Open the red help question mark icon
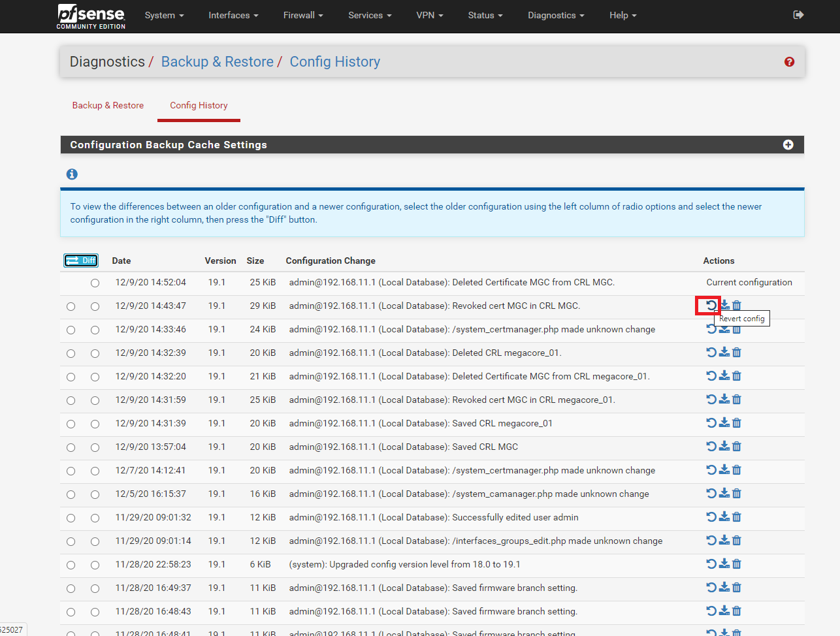The width and height of the screenshot is (840, 636). pyautogui.click(x=789, y=61)
